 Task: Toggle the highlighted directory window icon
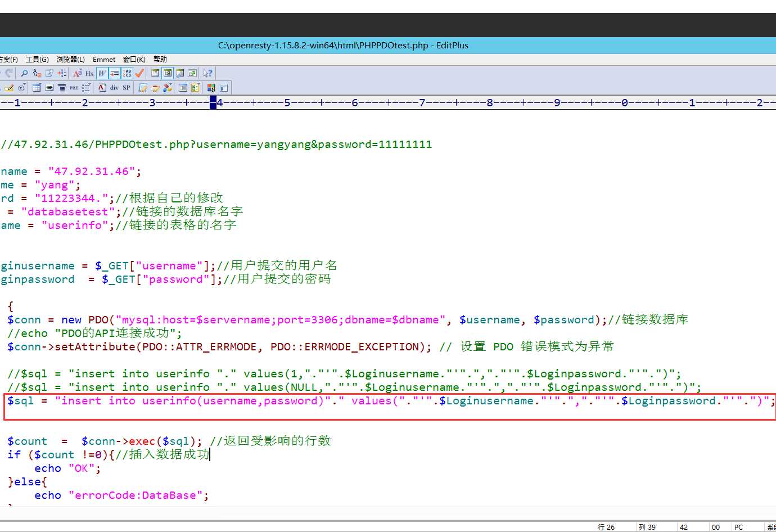tap(168, 73)
